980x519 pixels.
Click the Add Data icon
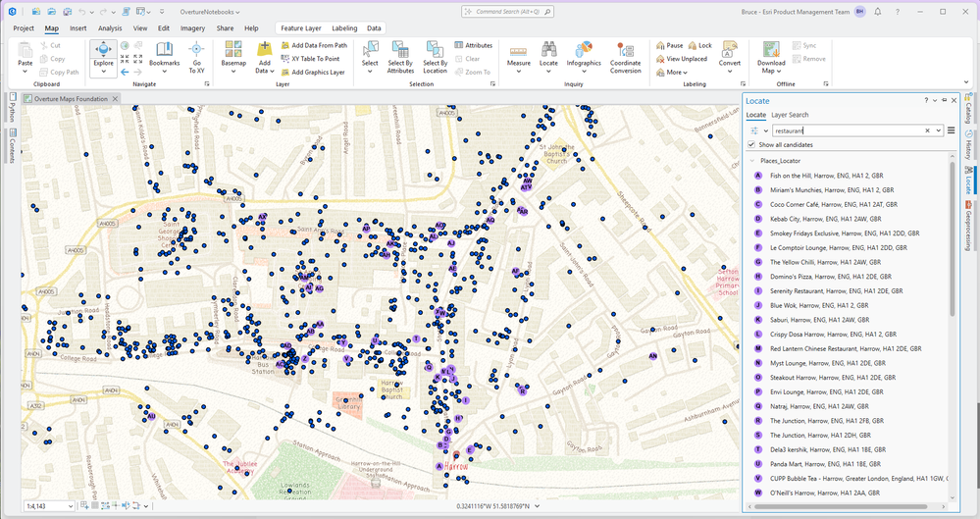coord(264,50)
